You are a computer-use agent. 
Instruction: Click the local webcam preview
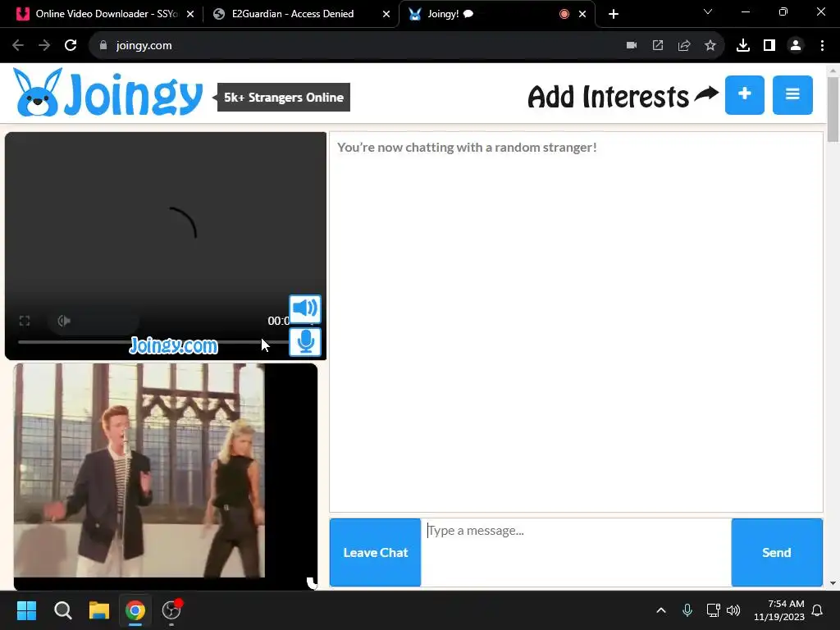pyautogui.click(x=166, y=477)
